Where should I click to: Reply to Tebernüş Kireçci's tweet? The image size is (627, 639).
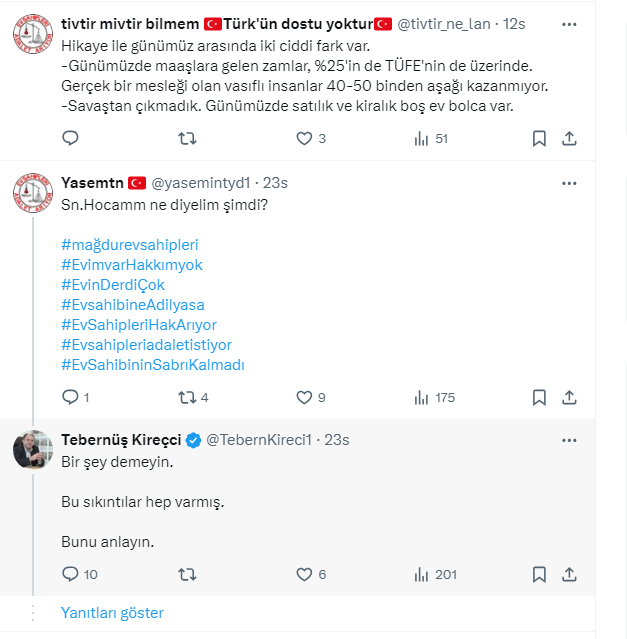[x=70, y=574]
